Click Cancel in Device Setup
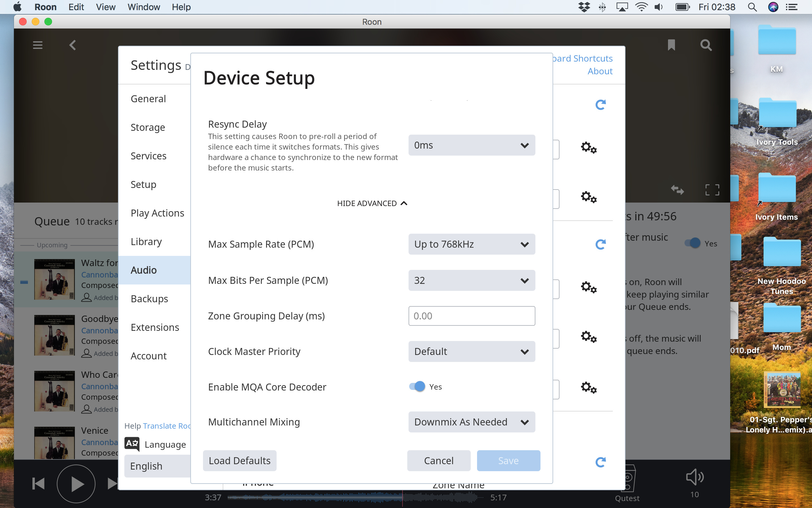812x508 pixels. 439,461
